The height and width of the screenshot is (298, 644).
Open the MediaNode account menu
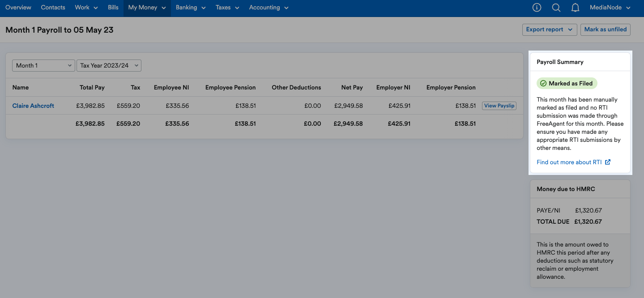[x=610, y=8]
